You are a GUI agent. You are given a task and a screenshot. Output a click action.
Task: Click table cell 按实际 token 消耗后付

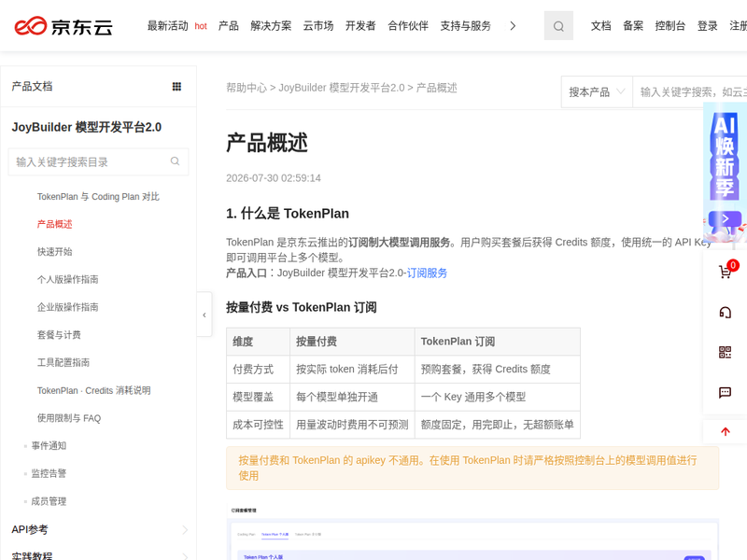tap(352, 369)
